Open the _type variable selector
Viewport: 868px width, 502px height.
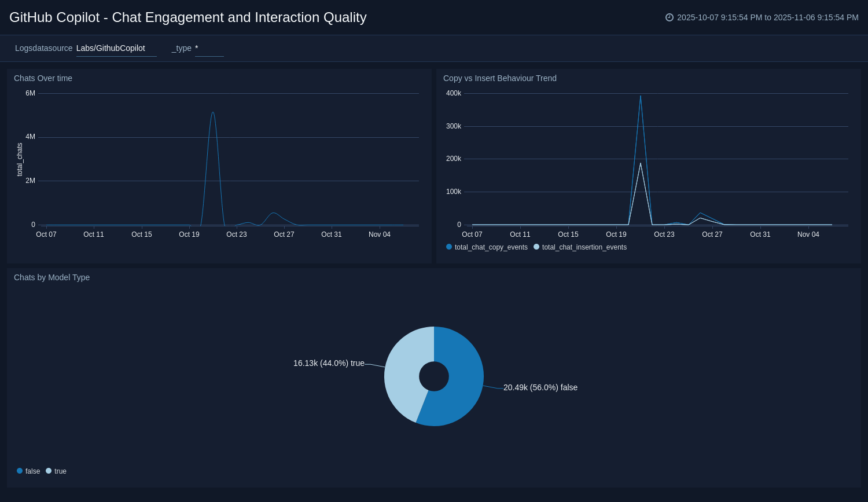click(208, 48)
